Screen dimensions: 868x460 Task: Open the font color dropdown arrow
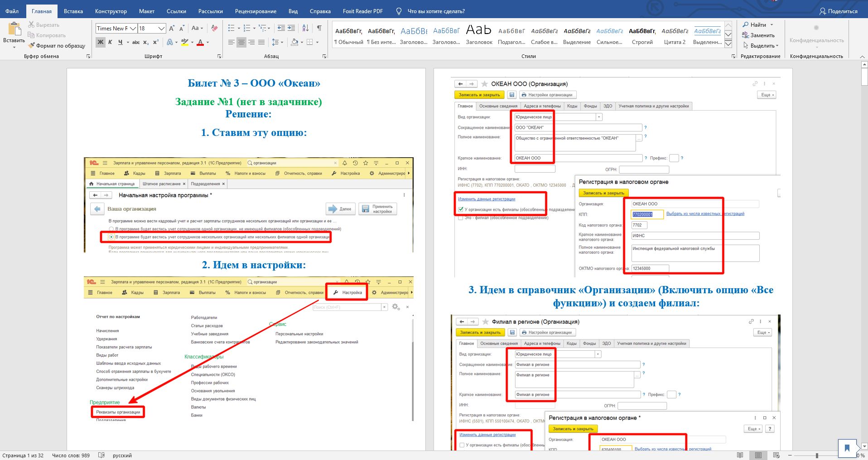207,42
